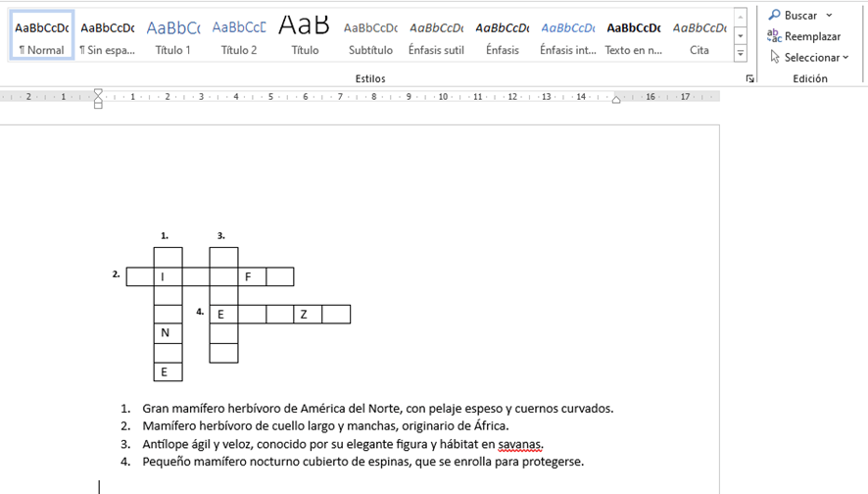The image size is (868, 494).
Task: Click the first cell of row 4 with E
Action: click(x=223, y=314)
